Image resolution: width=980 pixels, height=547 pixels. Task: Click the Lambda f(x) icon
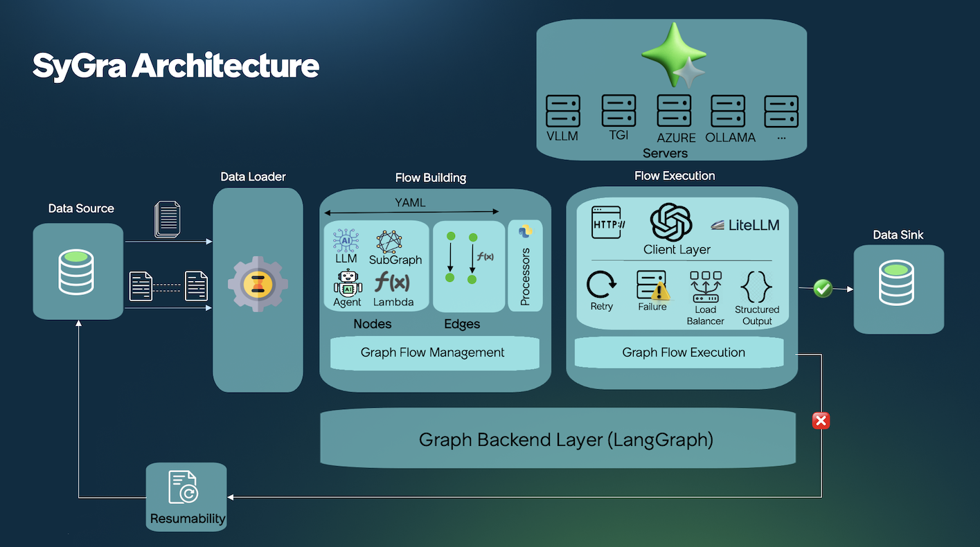tap(393, 282)
